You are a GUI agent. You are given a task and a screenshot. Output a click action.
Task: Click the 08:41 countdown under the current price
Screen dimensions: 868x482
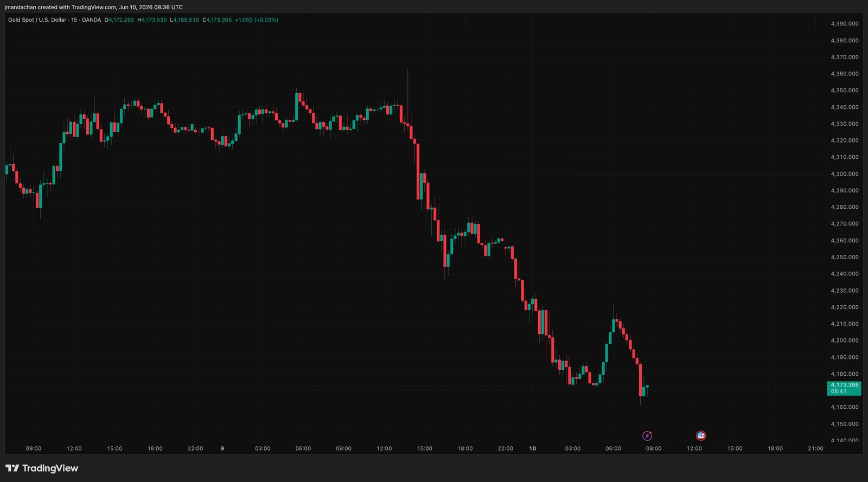tap(838, 391)
